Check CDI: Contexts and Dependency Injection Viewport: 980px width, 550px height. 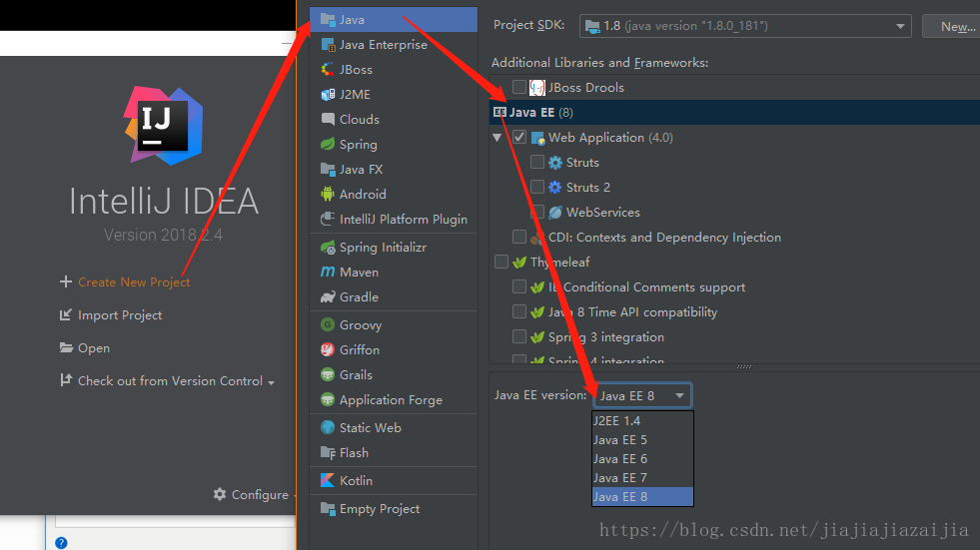tap(518, 237)
